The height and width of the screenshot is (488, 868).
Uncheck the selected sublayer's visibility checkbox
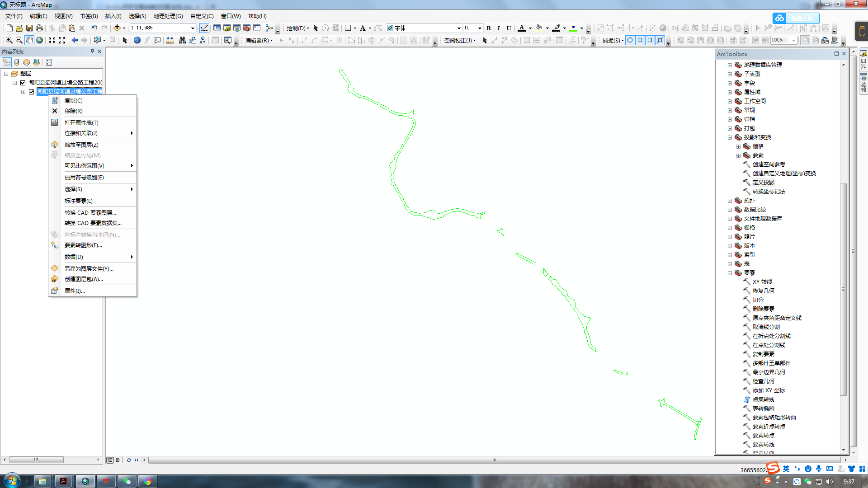click(32, 92)
